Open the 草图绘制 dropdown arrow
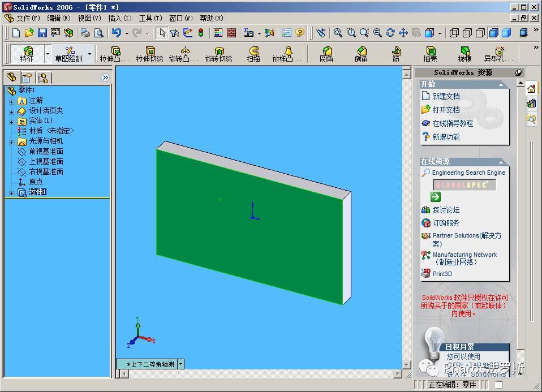The height and width of the screenshot is (392, 542). pyautogui.click(x=90, y=54)
